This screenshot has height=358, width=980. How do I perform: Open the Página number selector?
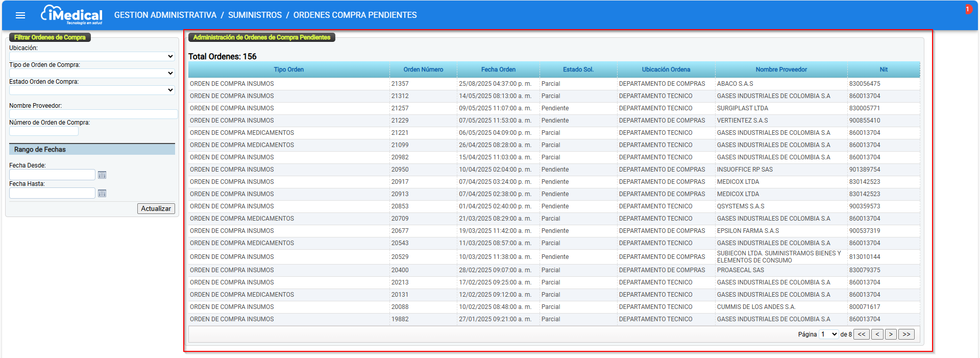coord(828,335)
